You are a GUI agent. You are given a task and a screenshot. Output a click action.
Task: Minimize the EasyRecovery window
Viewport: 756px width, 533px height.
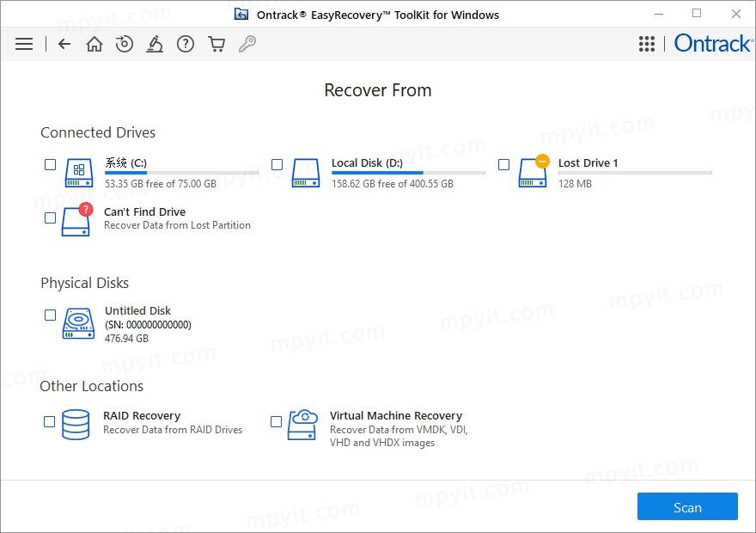pos(659,15)
